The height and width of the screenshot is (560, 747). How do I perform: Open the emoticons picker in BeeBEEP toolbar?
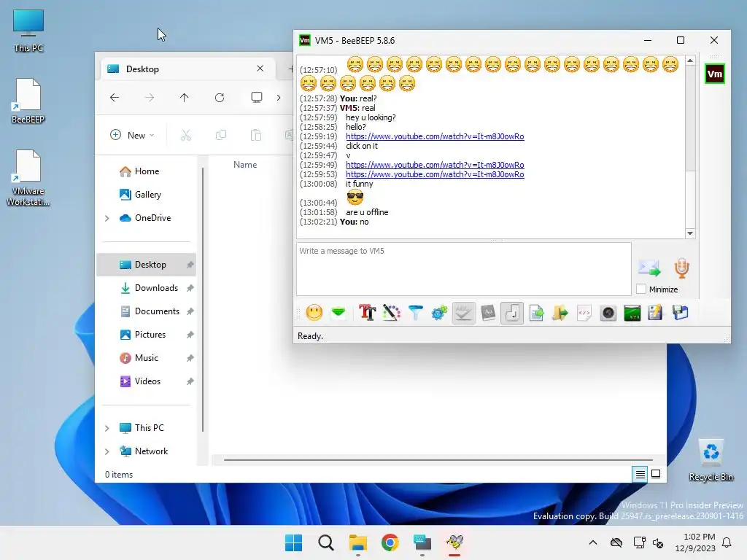click(314, 313)
